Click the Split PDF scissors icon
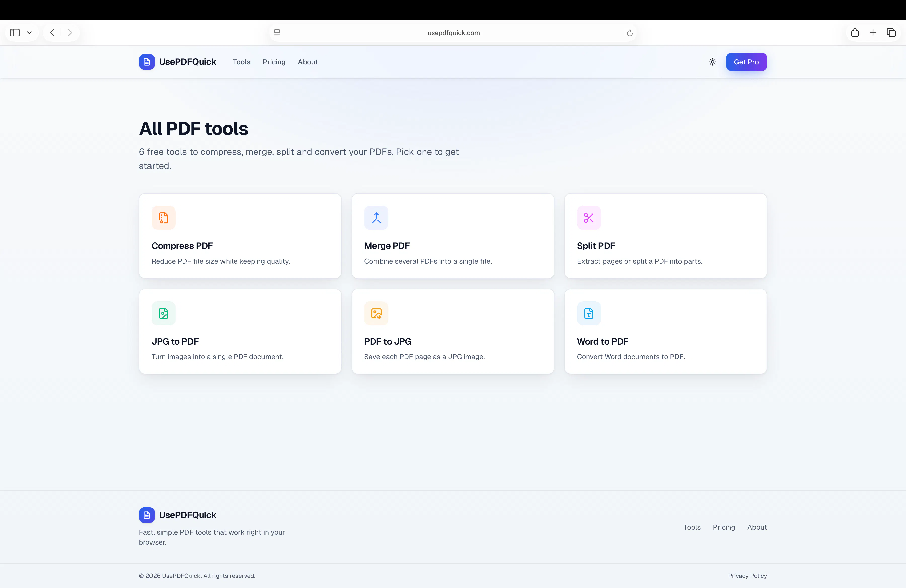The image size is (906, 588). [589, 218]
